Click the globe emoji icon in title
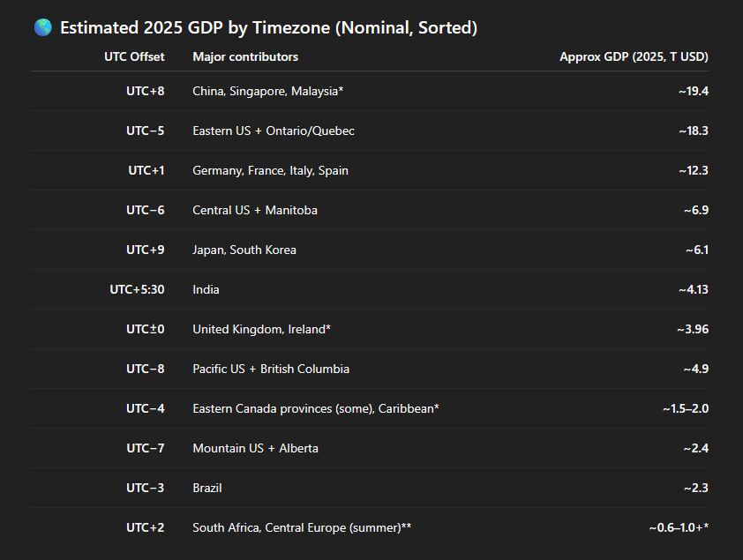The width and height of the screenshot is (743, 560). 42,27
